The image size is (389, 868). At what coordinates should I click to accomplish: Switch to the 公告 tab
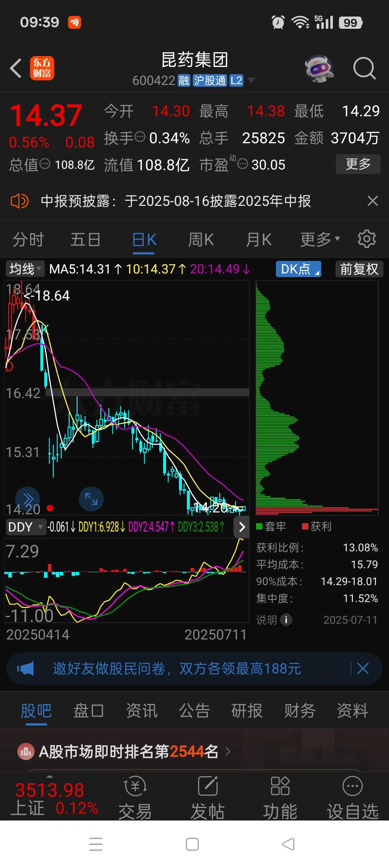click(x=194, y=711)
